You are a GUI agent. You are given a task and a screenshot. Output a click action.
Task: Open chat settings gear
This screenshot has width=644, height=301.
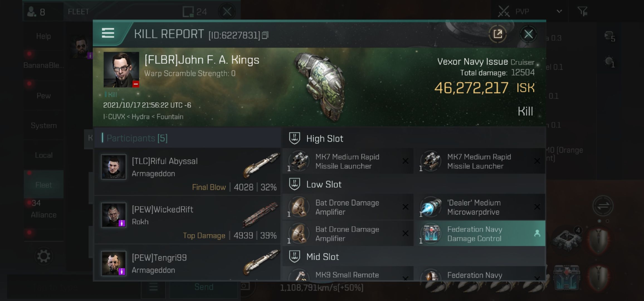tap(44, 256)
